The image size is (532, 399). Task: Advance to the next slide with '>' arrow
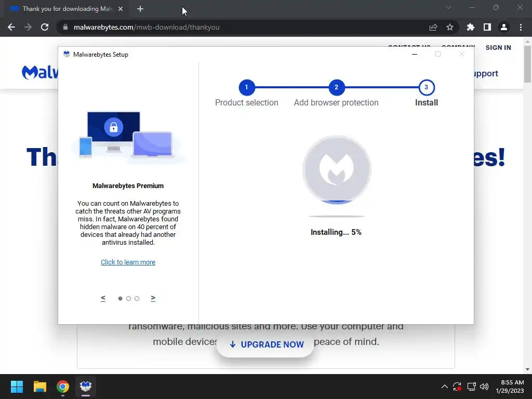[x=153, y=298]
